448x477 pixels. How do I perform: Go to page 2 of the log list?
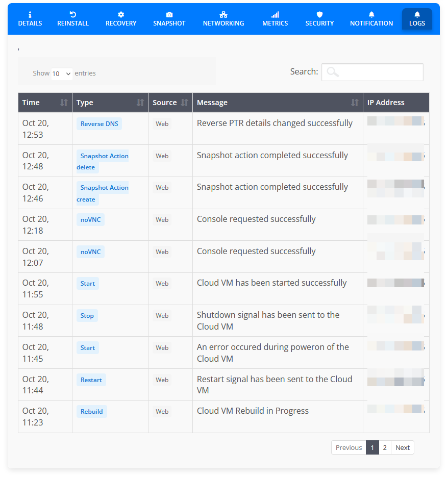385,447
